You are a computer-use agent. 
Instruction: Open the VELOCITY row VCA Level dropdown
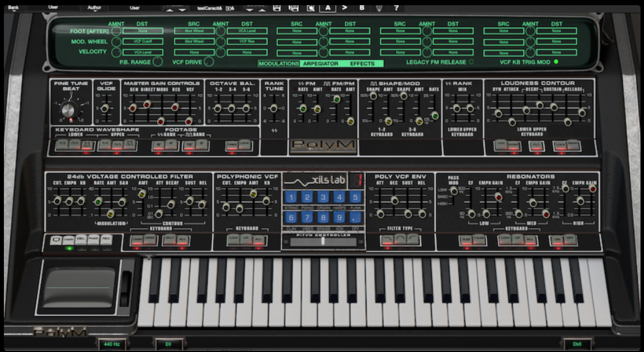pos(143,52)
